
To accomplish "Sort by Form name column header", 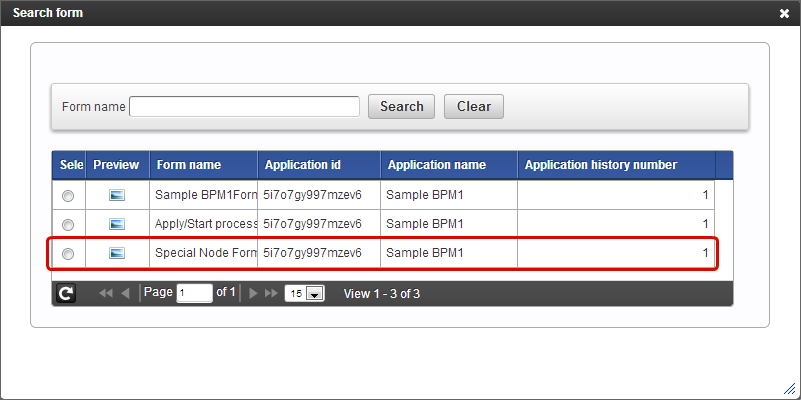I will [204, 165].
